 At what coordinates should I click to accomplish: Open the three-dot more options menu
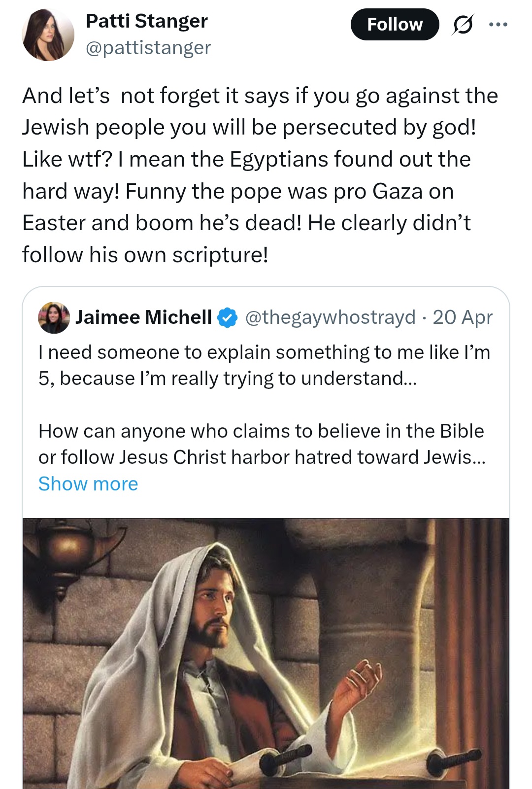point(498,24)
